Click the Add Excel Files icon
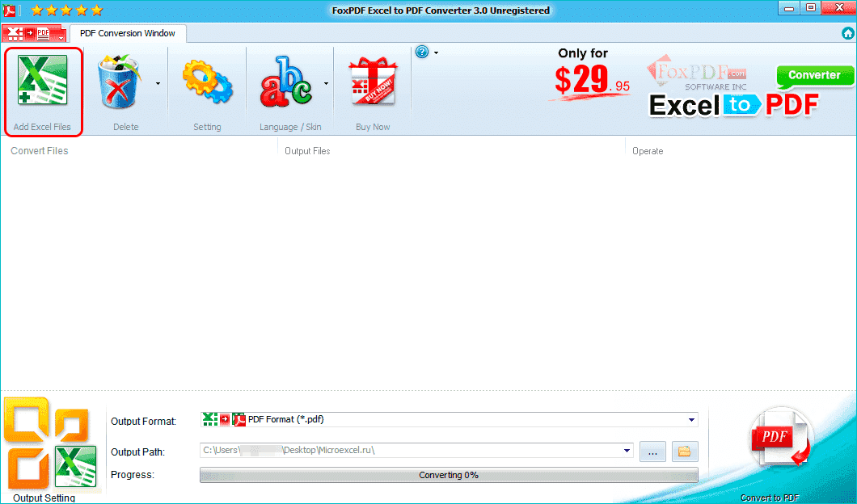Viewport: 857px width, 504px height. (x=43, y=80)
